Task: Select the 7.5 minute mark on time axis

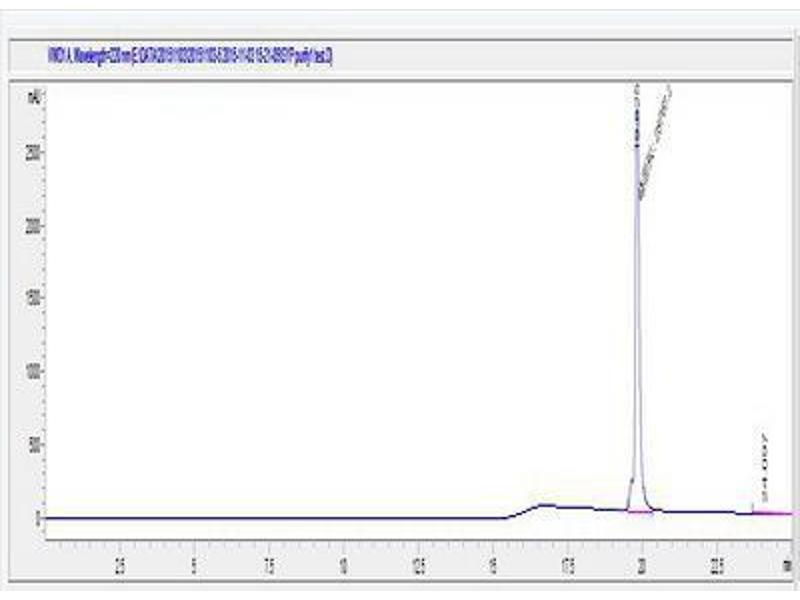Action: [x=269, y=560]
